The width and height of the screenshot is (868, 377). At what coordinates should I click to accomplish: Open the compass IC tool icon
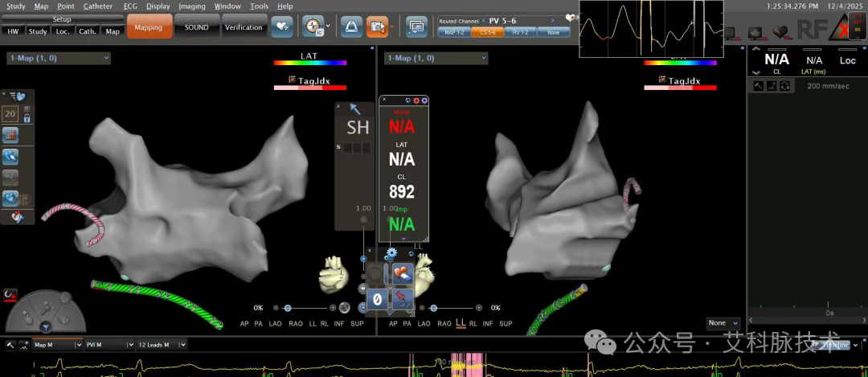pos(313,27)
